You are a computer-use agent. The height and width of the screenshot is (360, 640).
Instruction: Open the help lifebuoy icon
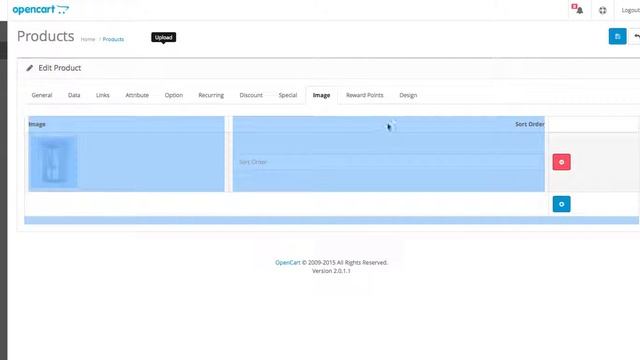click(602, 10)
